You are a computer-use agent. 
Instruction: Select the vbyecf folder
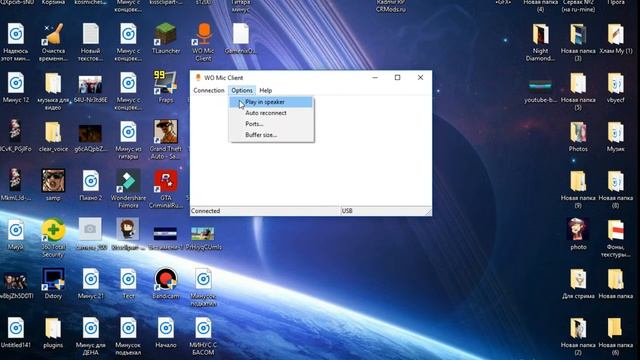tap(616, 87)
